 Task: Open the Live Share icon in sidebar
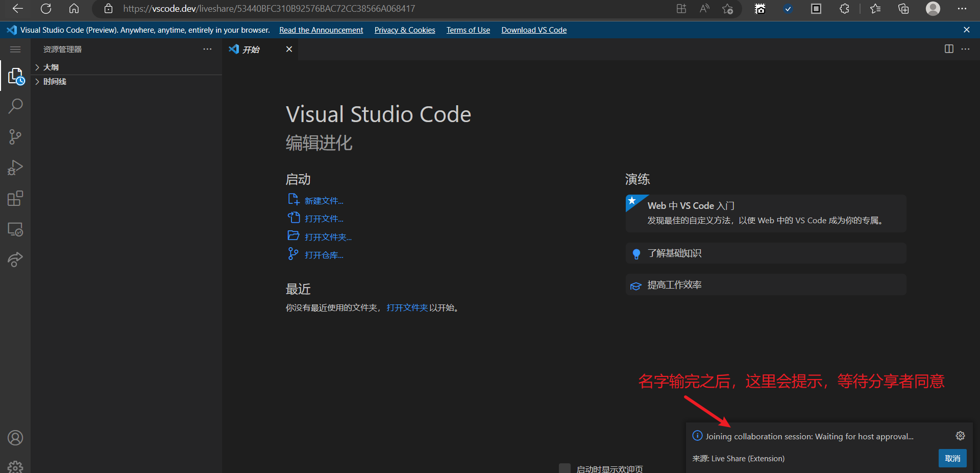coord(15,259)
